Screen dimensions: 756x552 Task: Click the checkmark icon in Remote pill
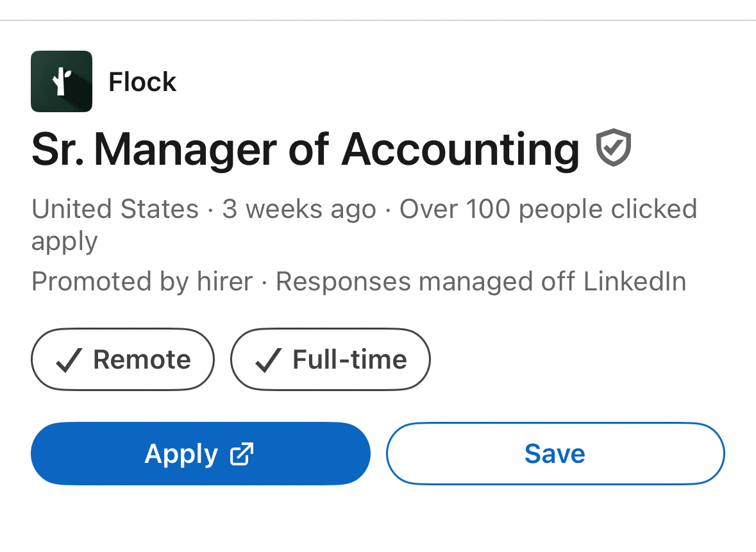69,360
